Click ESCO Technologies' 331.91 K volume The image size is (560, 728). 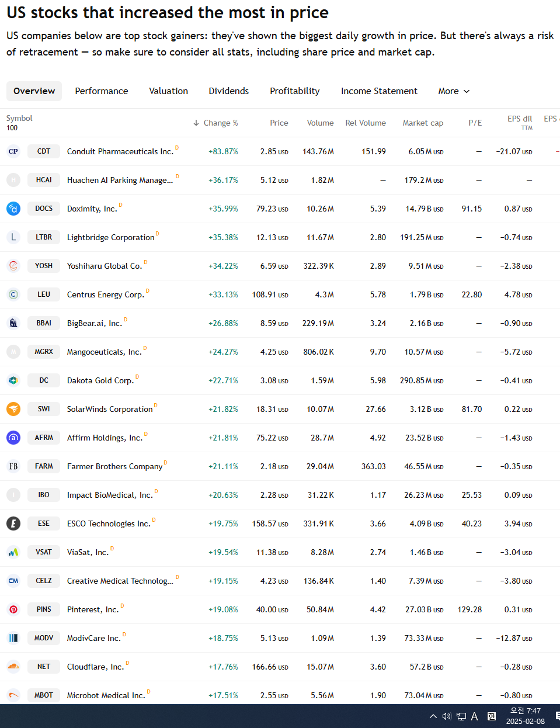coord(319,524)
